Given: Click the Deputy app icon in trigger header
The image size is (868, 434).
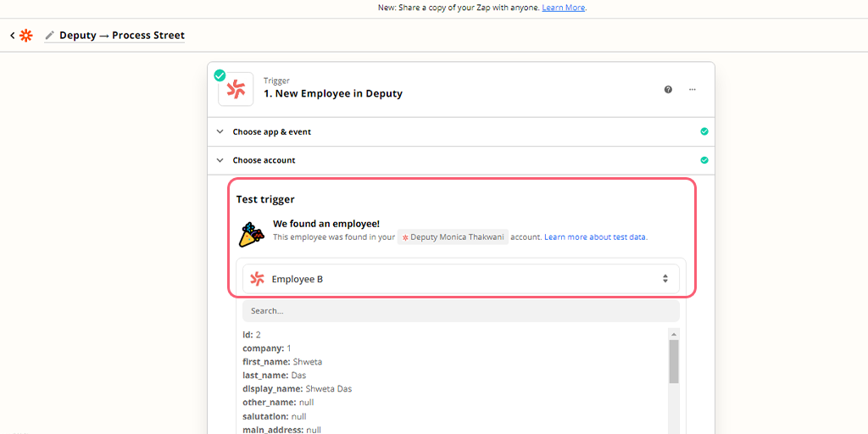Looking at the screenshot, I should point(236,89).
